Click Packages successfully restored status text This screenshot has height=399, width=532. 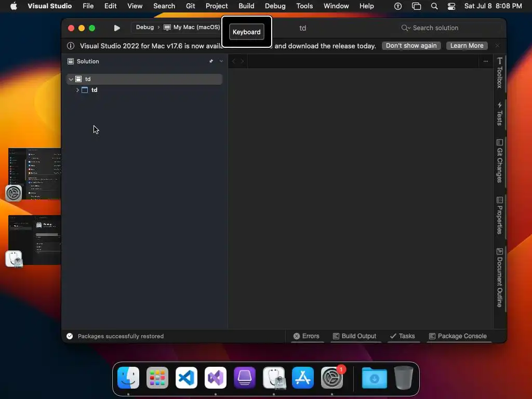pos(121,336)
